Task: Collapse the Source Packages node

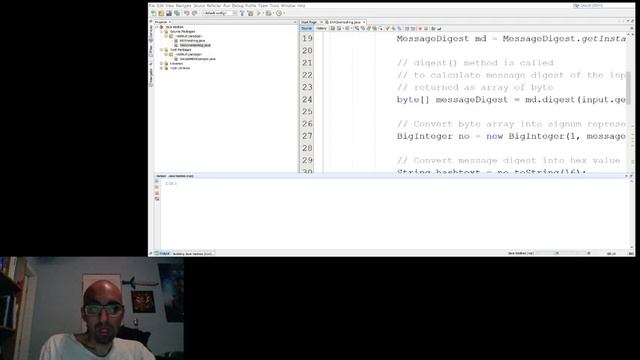Action: click(x=162, y=31)
